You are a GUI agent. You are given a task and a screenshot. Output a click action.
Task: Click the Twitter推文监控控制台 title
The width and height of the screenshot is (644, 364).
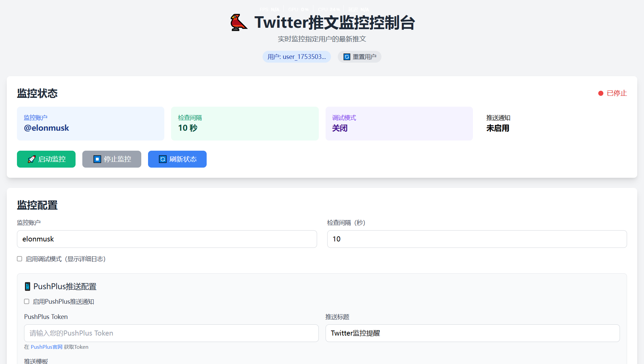pos(335,23)
